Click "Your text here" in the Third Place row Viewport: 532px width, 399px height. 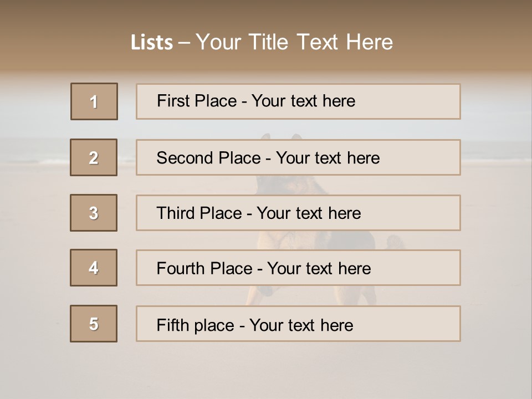pyautogui.click(x=309, y=213)
